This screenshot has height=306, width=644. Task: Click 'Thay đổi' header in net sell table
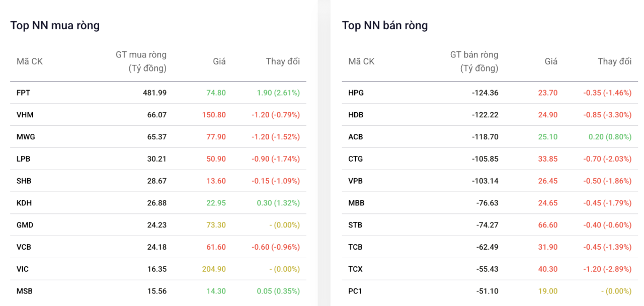point(614,61)
